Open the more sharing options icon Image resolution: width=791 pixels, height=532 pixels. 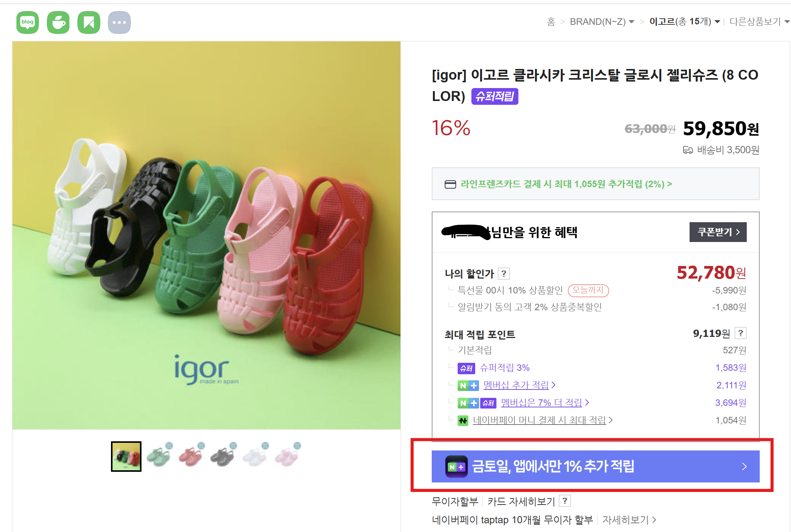(x=119, y=22)
